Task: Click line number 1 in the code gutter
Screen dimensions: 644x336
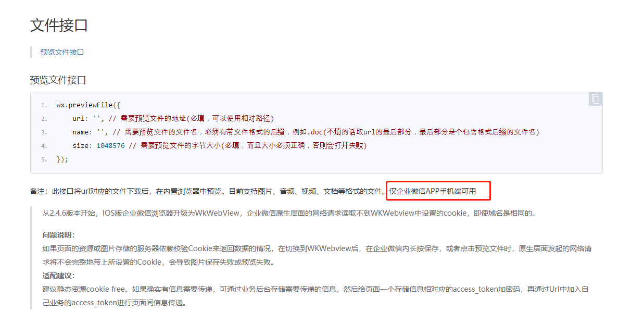Action: pos(44,105)
